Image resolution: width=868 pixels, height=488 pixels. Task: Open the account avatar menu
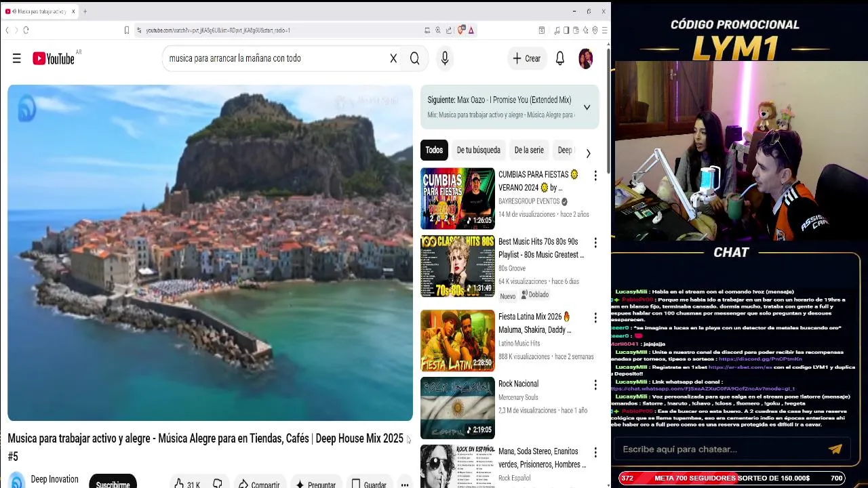tap(586, 58)
